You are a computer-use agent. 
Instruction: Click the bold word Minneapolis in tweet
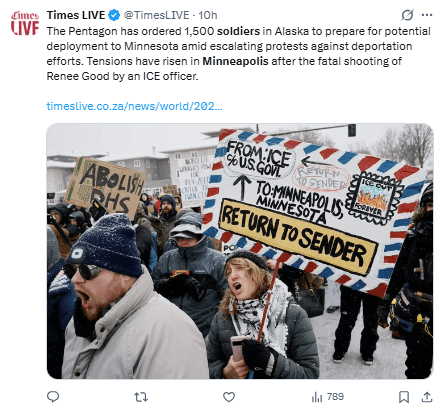click(235, 61)
